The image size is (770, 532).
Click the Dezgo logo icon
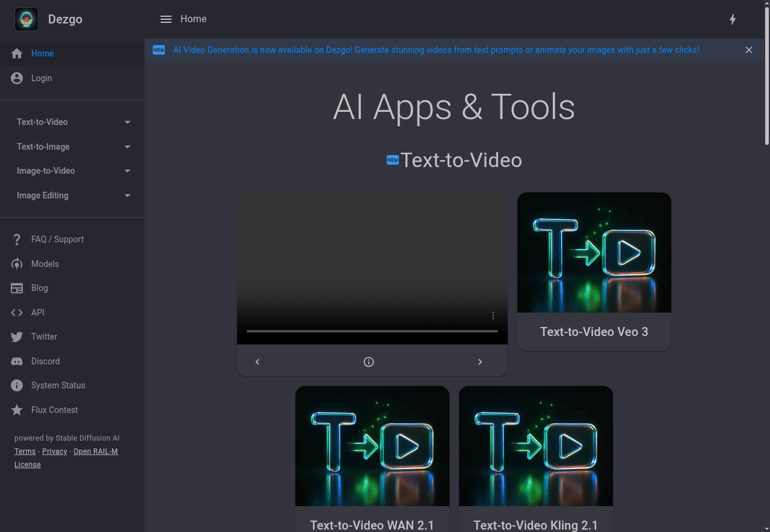(26, 19)
